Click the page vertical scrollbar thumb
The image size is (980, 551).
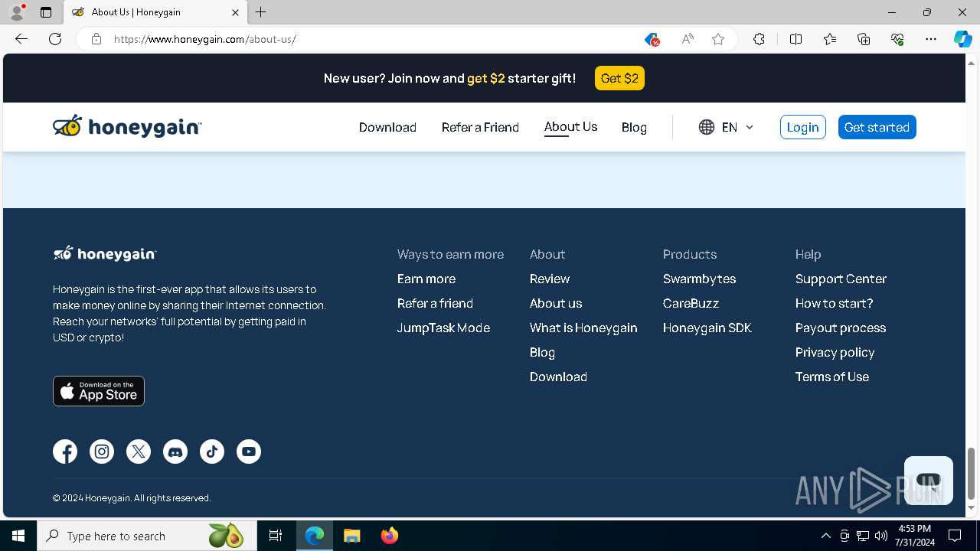pyautogui.click(x=972, y=473)
